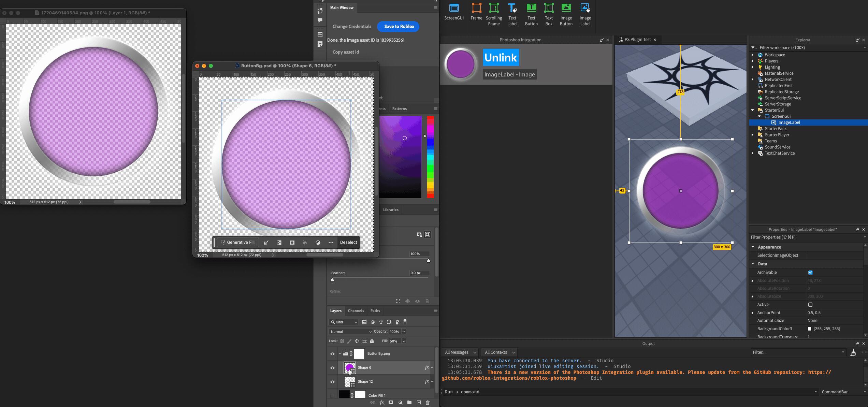This screenshot has height=407, width=868.
Task: Open the Normal blend mode dropdown
Action: [350, 332]
